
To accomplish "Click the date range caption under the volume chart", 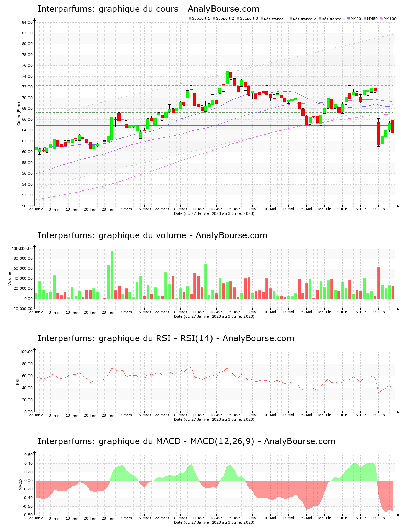I will [214, 316].
